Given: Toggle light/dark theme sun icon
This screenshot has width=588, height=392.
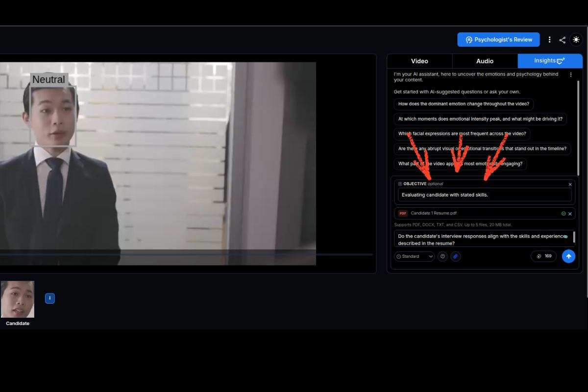Looking at the screenshot, I should (x=576, y=40).
